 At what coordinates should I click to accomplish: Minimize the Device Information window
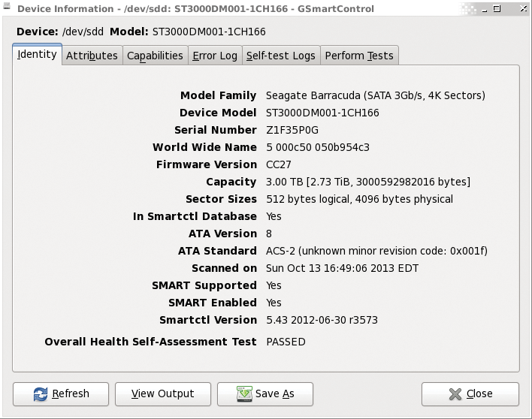click(484, 9)
